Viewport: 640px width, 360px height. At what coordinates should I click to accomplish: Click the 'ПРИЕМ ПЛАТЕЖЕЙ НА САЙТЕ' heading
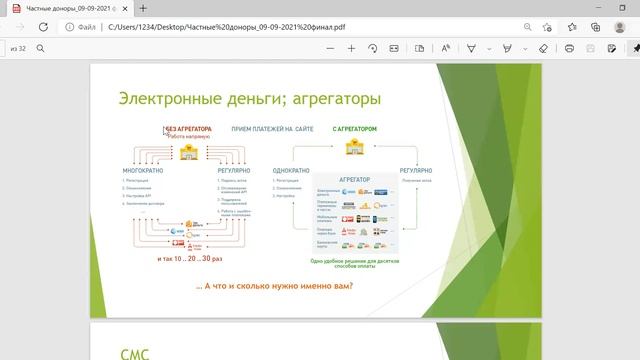pos(272,129)
